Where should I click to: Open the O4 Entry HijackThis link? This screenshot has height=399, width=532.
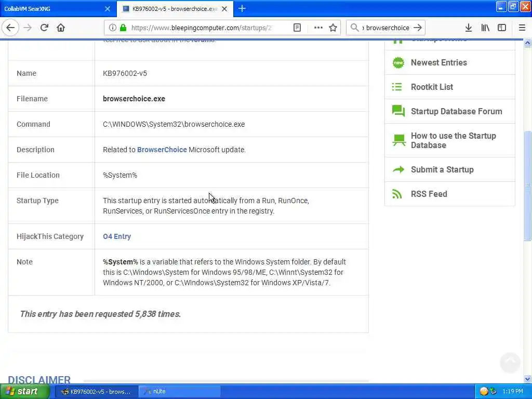point(117,236)
